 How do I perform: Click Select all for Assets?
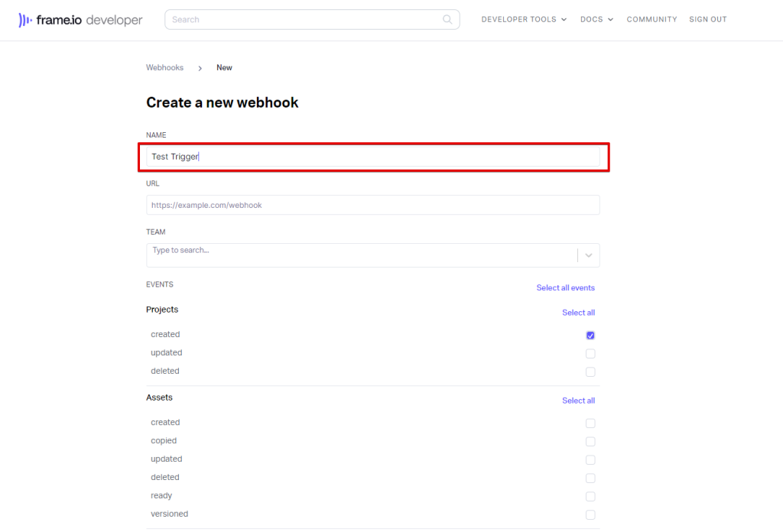pyautogui.click(x=578, y=401)
